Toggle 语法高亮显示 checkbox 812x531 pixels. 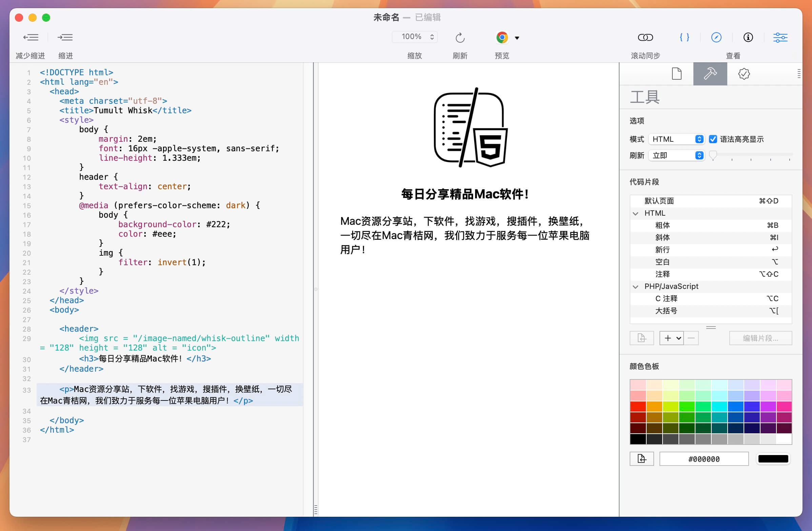coord(713,139)
